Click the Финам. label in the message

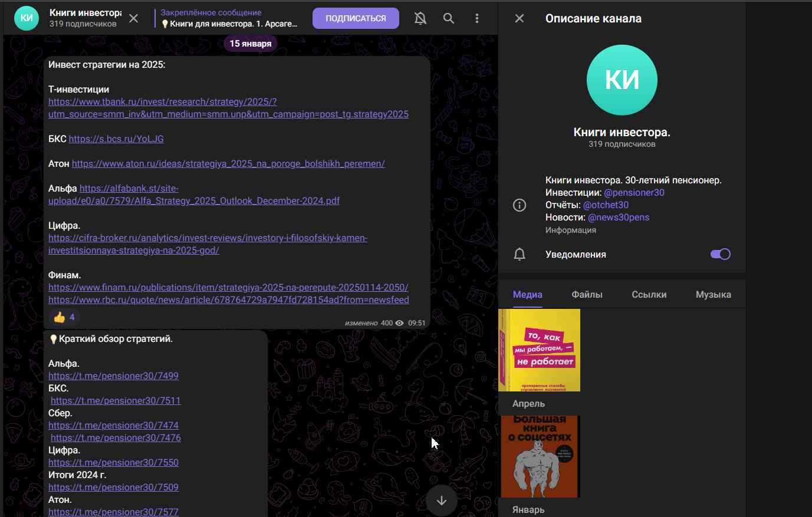pyautogui.click(x=65, y=275)
